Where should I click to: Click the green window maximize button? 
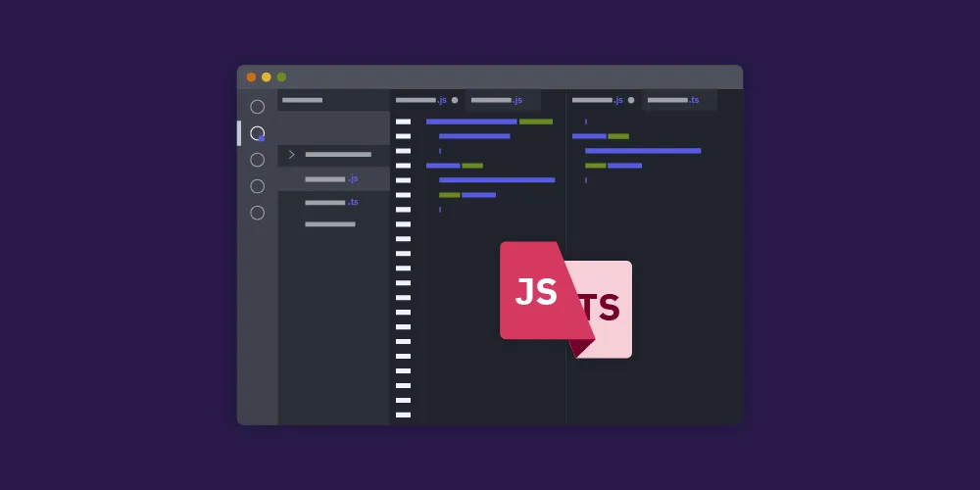click(x=281, y=76)
